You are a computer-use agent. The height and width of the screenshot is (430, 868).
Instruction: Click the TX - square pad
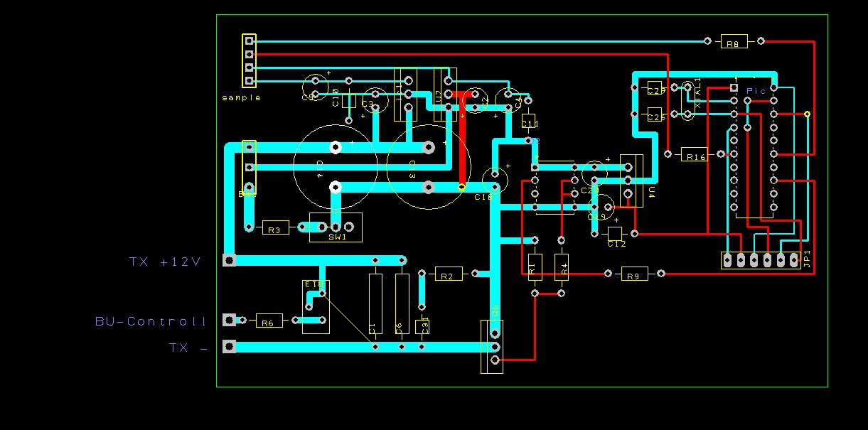(229, 347)
